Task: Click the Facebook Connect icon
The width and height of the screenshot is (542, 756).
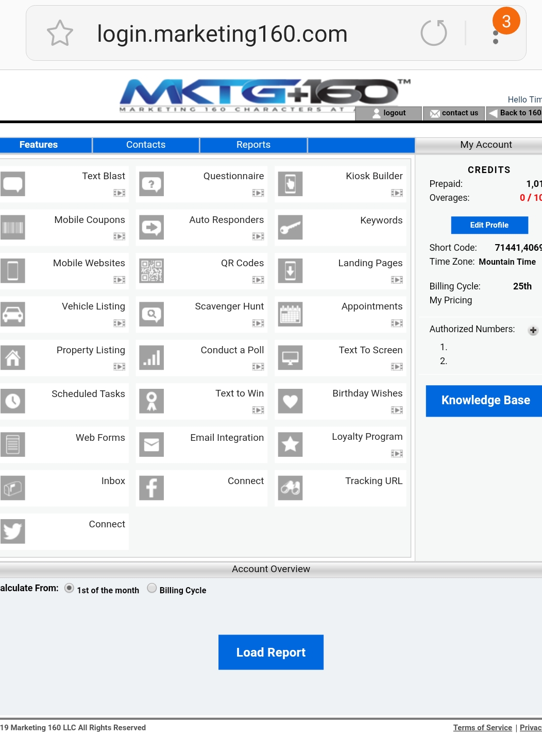Action: (x=151, y=488)
